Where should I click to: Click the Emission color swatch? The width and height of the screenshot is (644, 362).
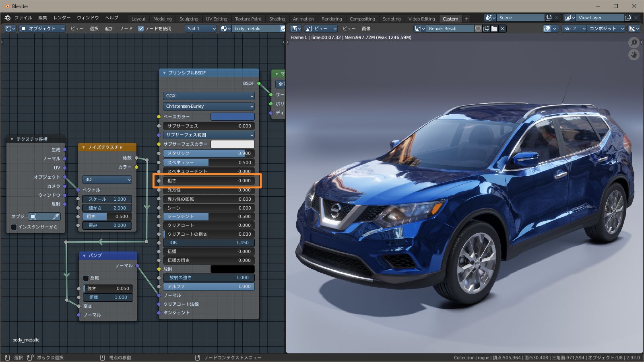[x=233, y=269]
